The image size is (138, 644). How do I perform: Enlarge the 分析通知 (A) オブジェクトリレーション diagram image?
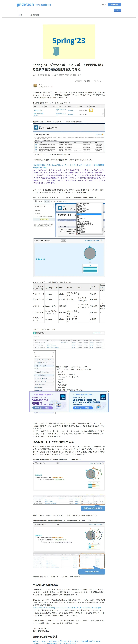tap(69, 258)
